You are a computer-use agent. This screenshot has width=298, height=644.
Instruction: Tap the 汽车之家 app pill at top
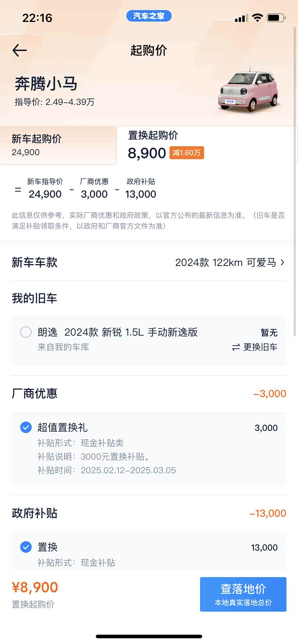coord(149,16)
